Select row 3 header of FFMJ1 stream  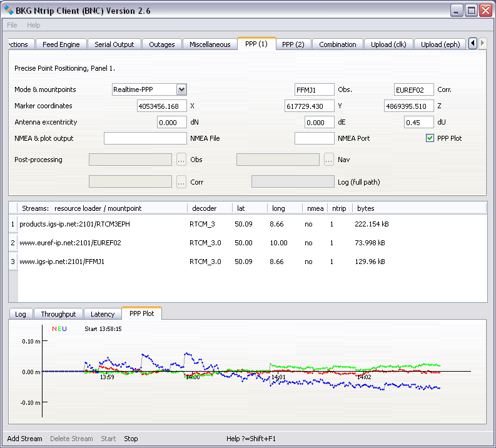pos(13,262)
